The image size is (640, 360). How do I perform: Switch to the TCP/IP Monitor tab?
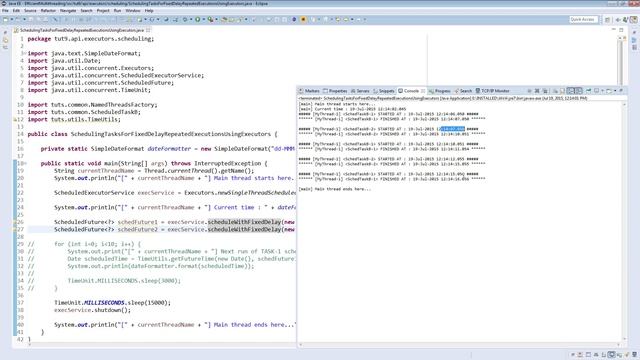492,91
